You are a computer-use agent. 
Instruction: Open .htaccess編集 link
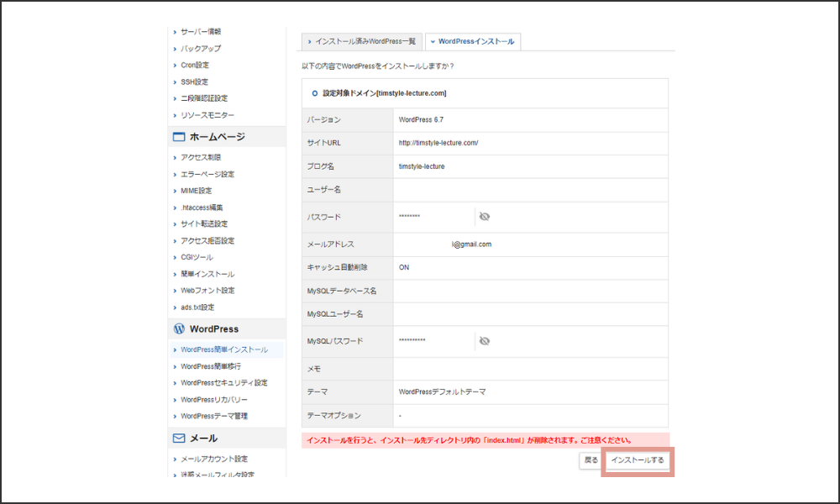click(202, 207)
